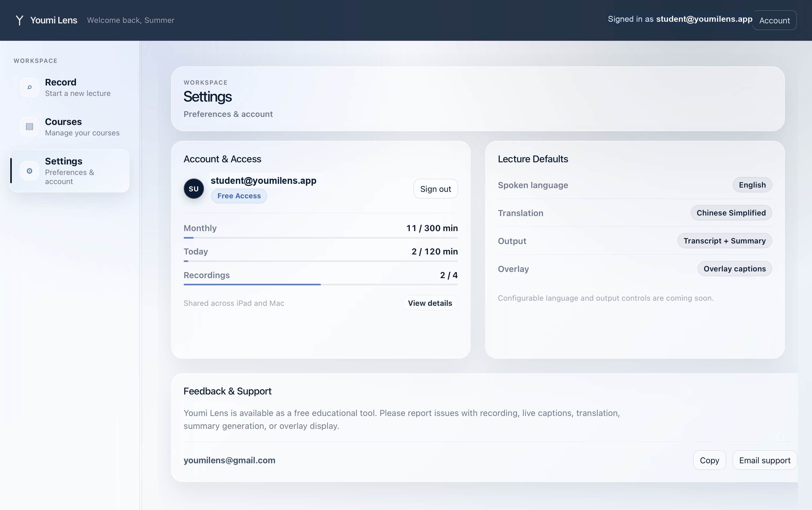Copy the support email address

tap(709, 460)
